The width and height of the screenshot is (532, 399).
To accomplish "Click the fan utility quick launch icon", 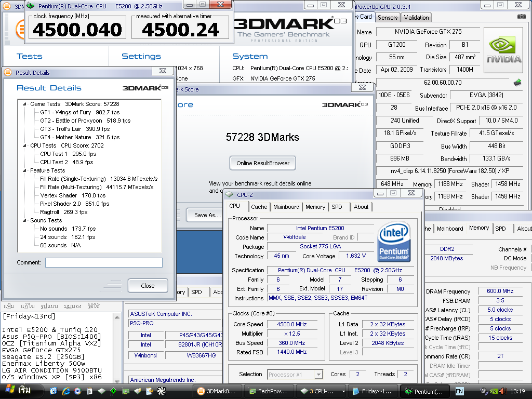I will click(x=161, y=391).
